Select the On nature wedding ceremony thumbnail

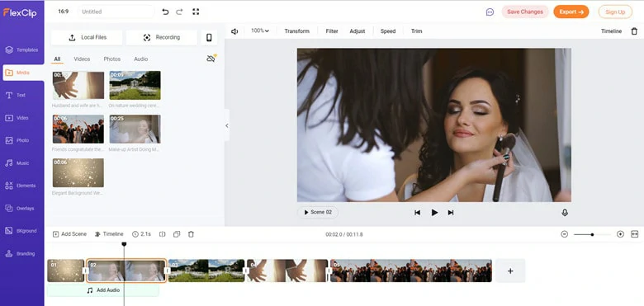pyautogui.click(x=135, y=85)
